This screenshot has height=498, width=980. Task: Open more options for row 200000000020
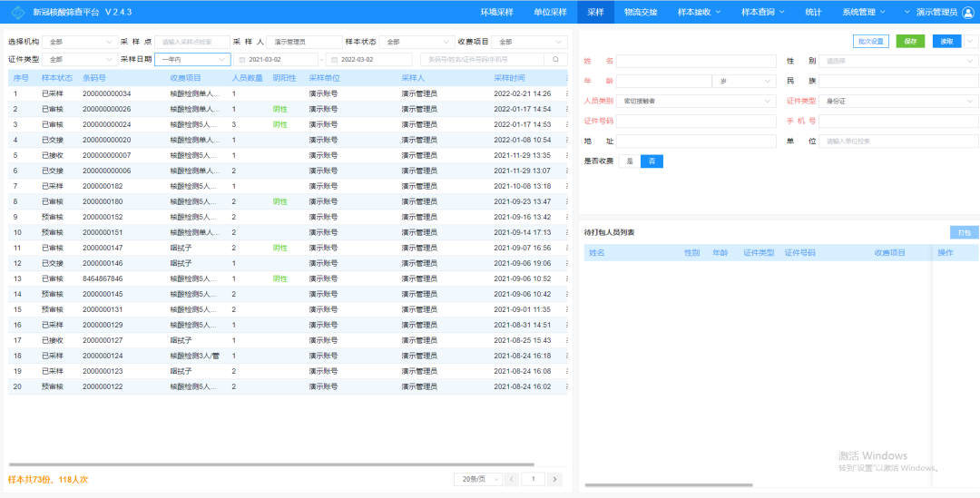(567, 140)
